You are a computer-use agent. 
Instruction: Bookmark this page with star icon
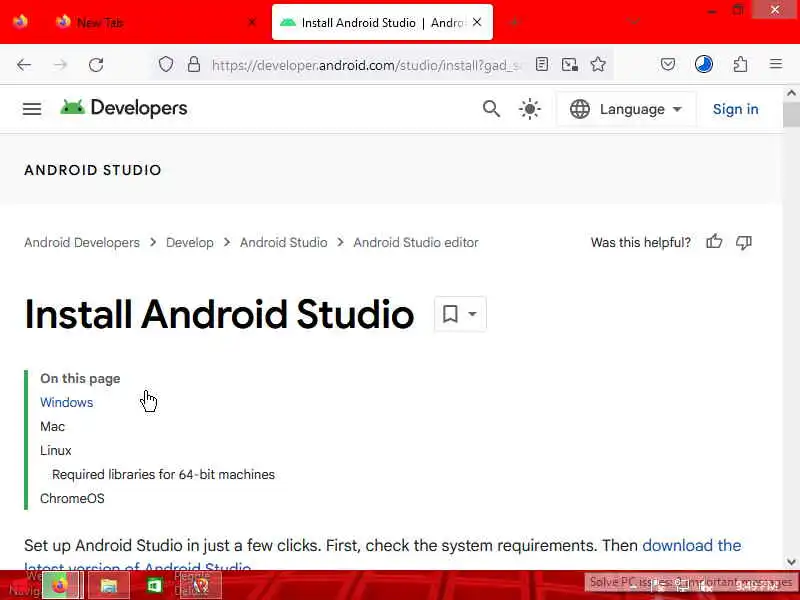click(x=598, y=64)
